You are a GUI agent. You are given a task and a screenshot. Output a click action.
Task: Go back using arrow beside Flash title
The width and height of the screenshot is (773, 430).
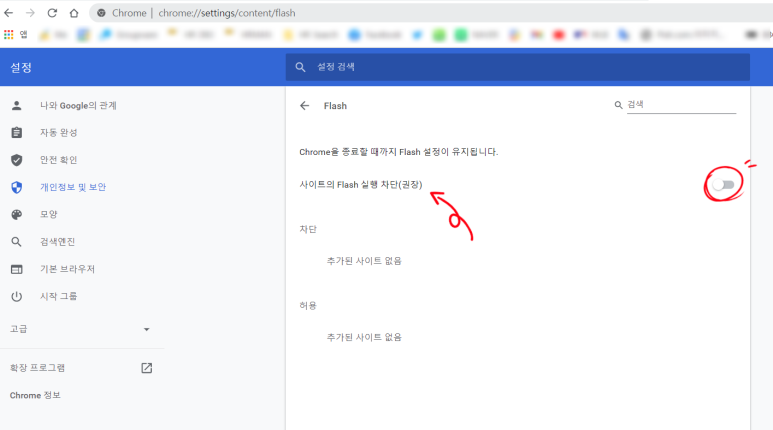[x=305, y=106]
